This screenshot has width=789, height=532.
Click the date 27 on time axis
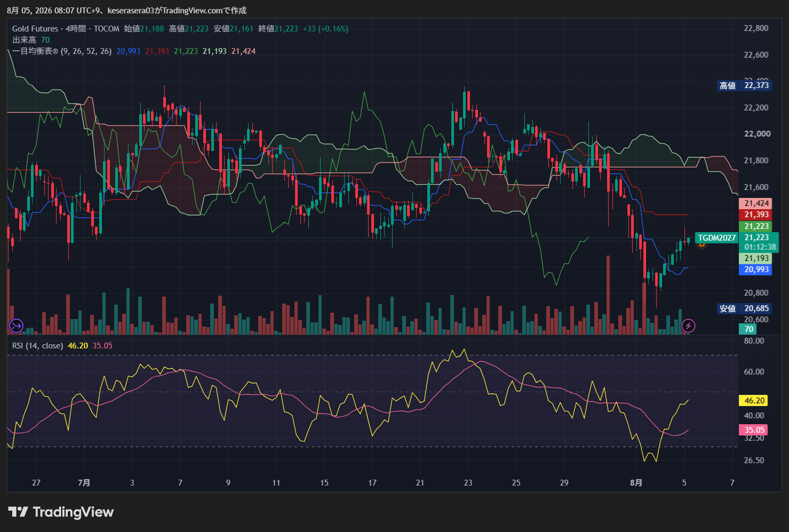point(36,483)
